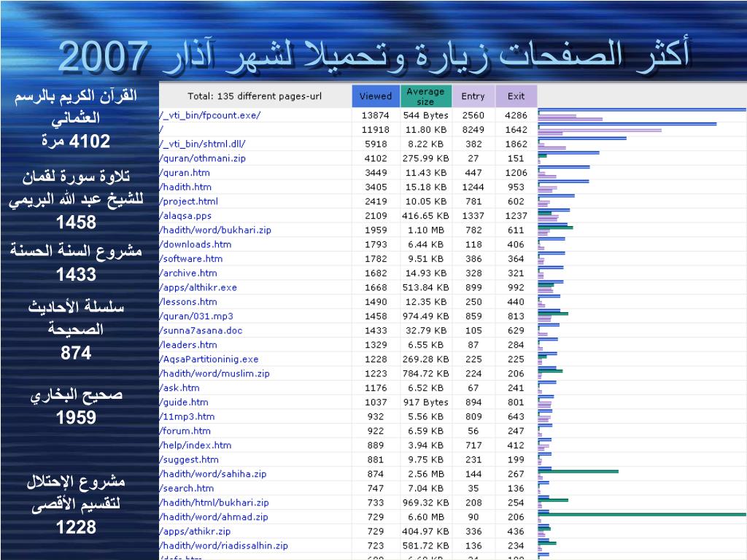Open the /apps/althikr.exe link
747x560 pixels.
click(198, 287)
